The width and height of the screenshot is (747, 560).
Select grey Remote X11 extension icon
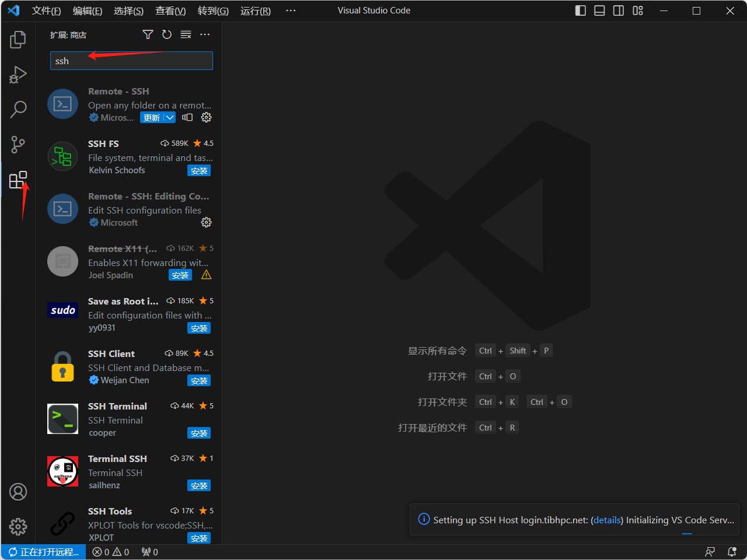[x=62, y=261]
